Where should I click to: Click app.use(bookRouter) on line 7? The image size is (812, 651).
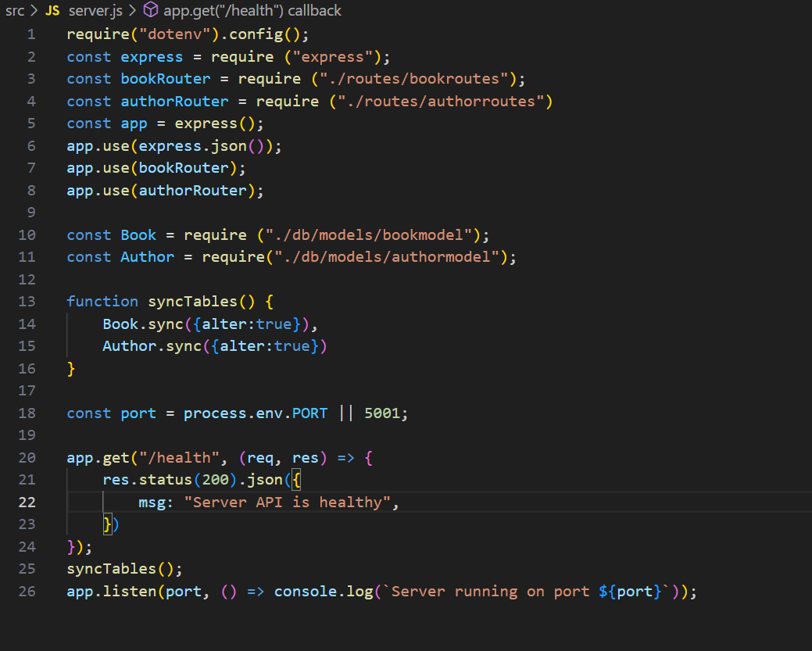click(152, 168)
